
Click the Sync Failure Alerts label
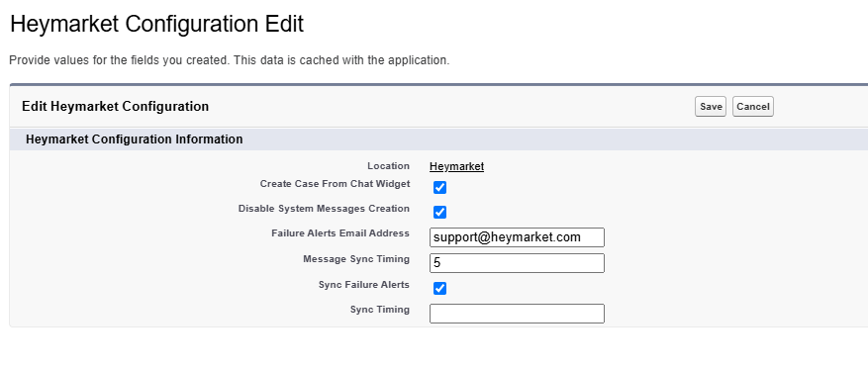point(363,284)
